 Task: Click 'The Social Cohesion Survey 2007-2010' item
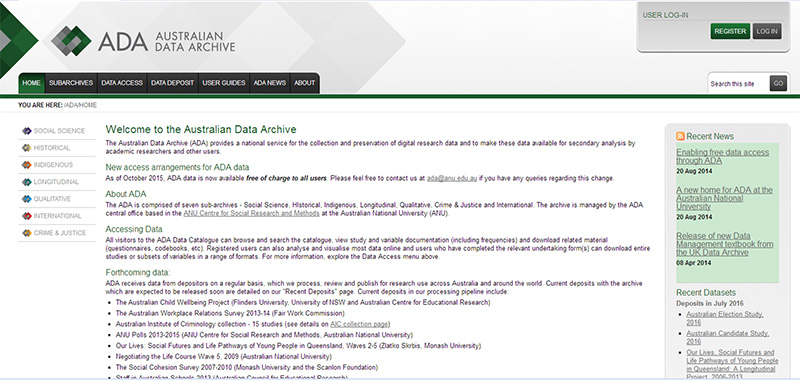click(246, 367)
